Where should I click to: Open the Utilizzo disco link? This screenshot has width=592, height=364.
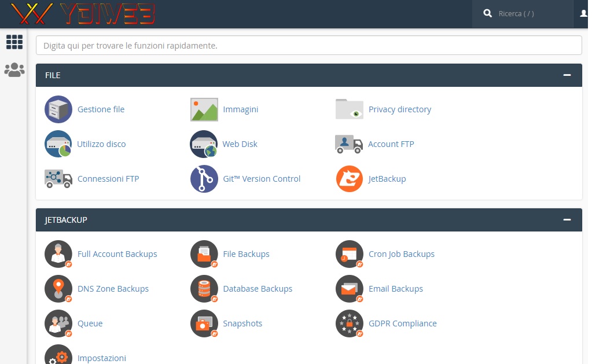(x=101, y=144)
